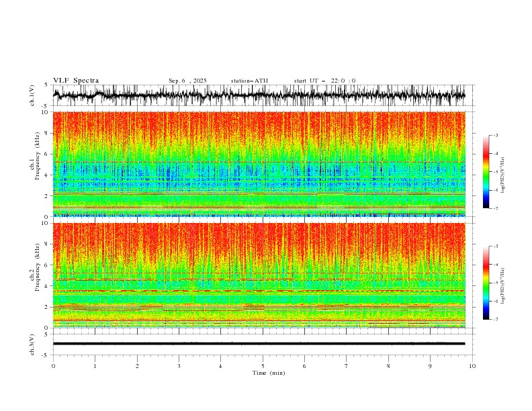Click the "3" minute tick label on time axis
The height and width of the screenshot is (411, 532).
pyautogui.click(x=179, y=366)
